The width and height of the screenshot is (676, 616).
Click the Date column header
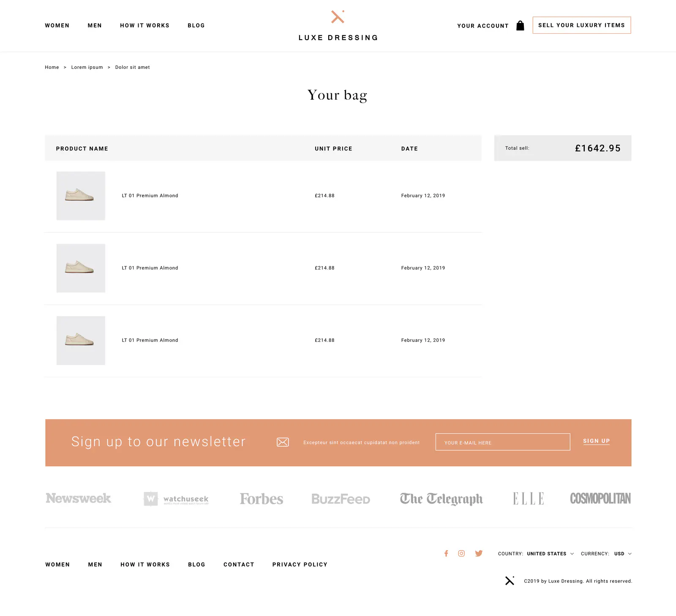click(409, 149)
